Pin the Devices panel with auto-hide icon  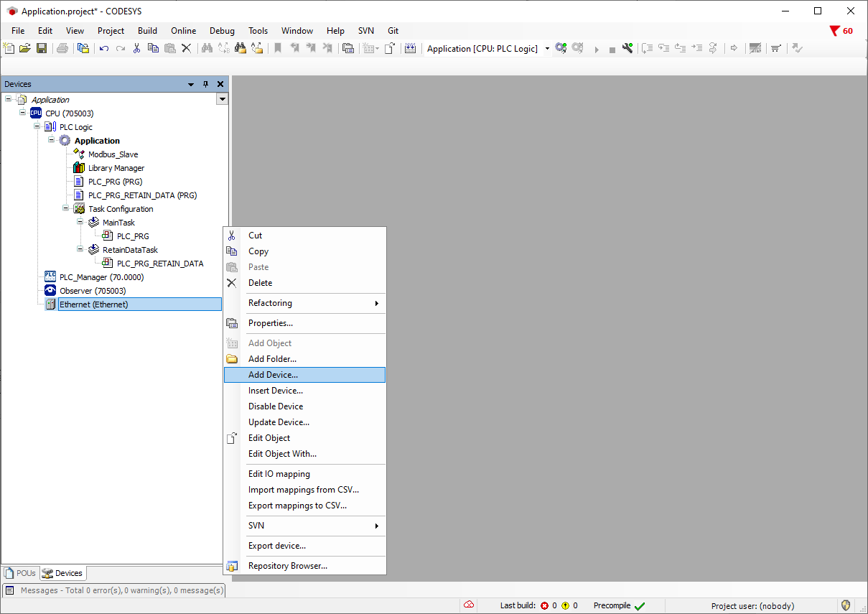click(x=205, y=84)
